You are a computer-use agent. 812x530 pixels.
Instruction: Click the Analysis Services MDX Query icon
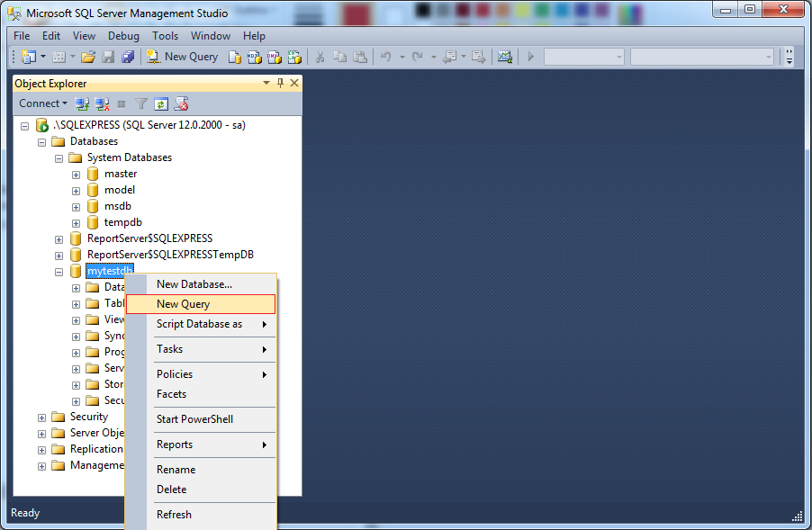click(x=254, y=57)
